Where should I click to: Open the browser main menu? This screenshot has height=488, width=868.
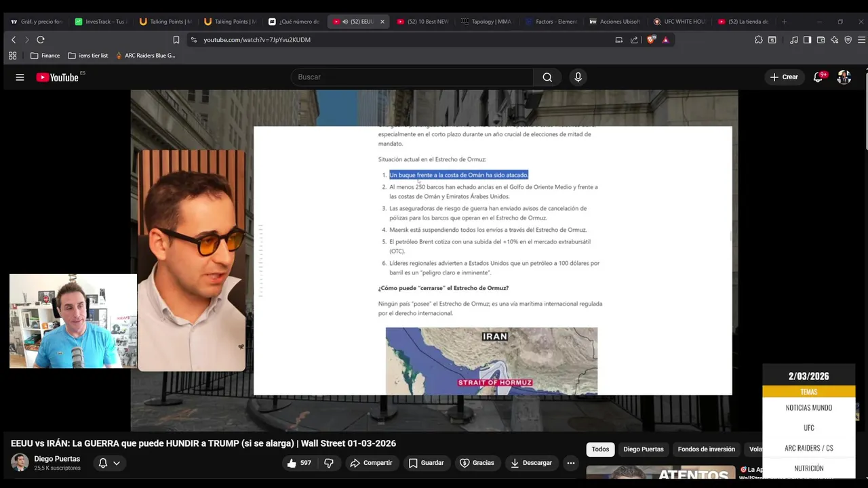tap(861, 40)
